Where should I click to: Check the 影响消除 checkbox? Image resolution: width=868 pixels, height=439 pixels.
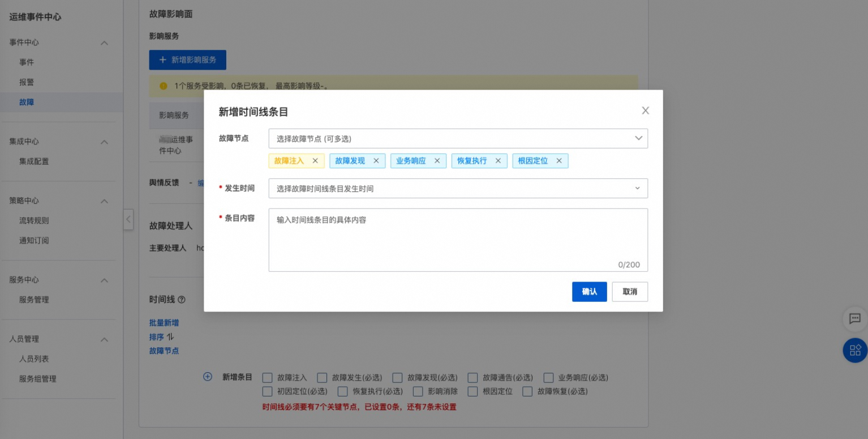[418, 391]
